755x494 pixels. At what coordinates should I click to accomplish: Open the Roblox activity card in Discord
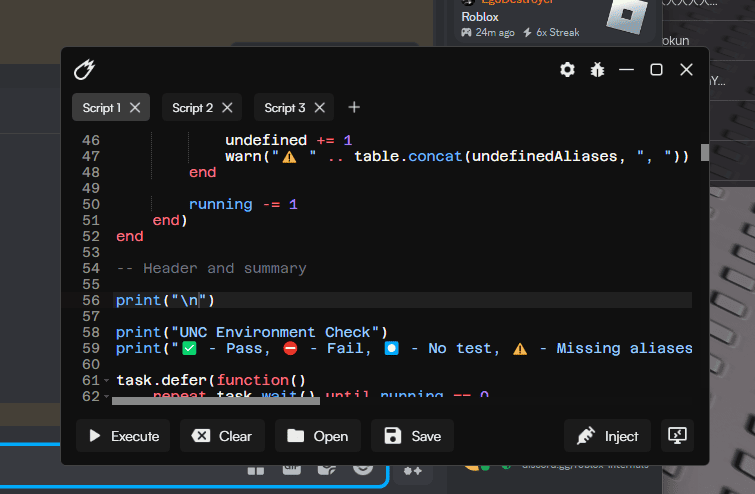click(x=554, y=19)
